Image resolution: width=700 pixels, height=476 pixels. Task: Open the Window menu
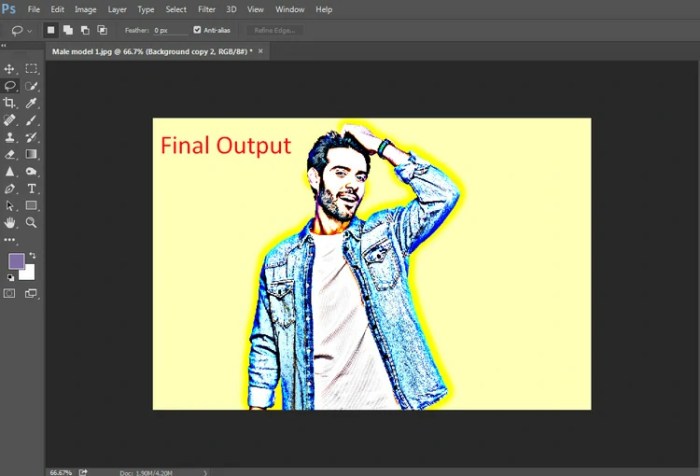tap(290, 9)
